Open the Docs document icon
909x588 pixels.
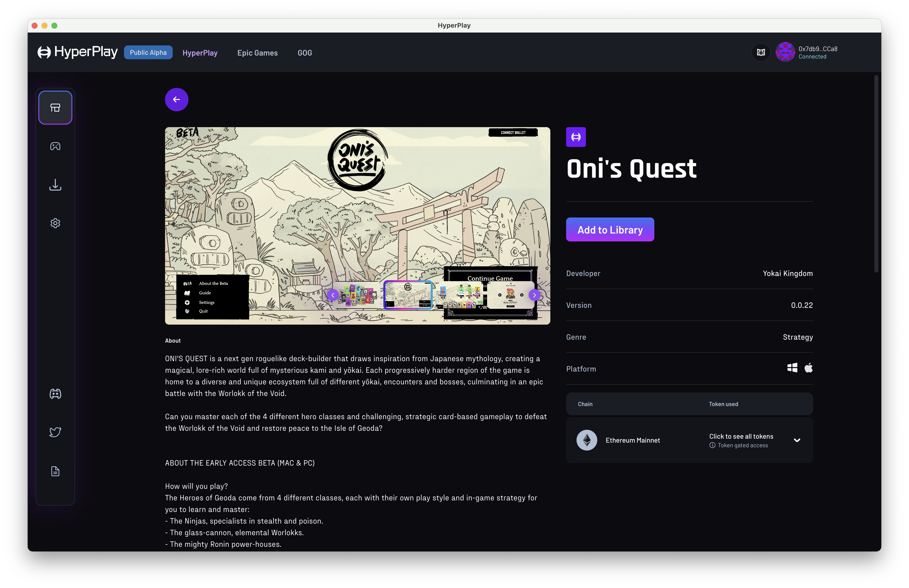click(55, 471)
